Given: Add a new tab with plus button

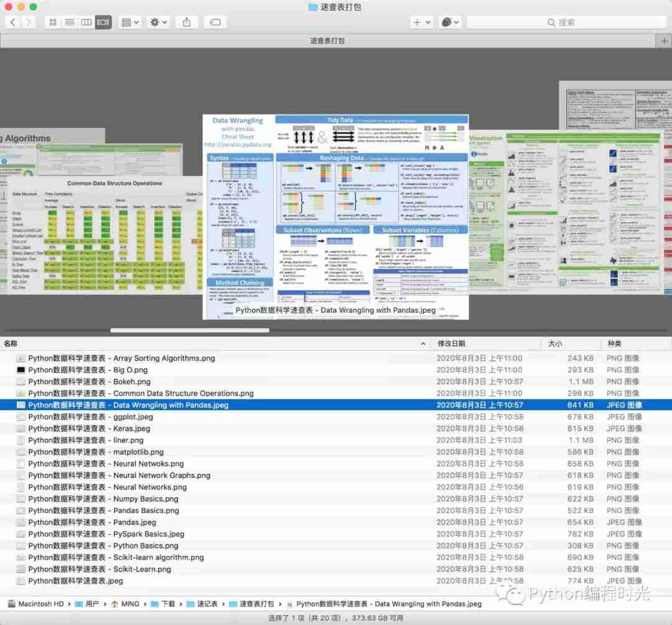Looking at the screenshot, I should pyautogui.click(x=664, y=40).
